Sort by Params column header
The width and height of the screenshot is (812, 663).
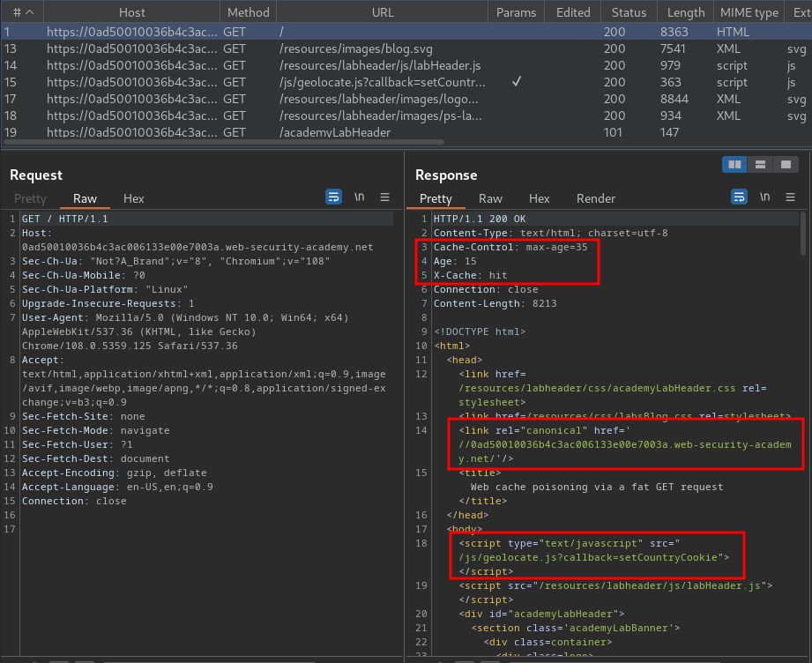(517, 12)
